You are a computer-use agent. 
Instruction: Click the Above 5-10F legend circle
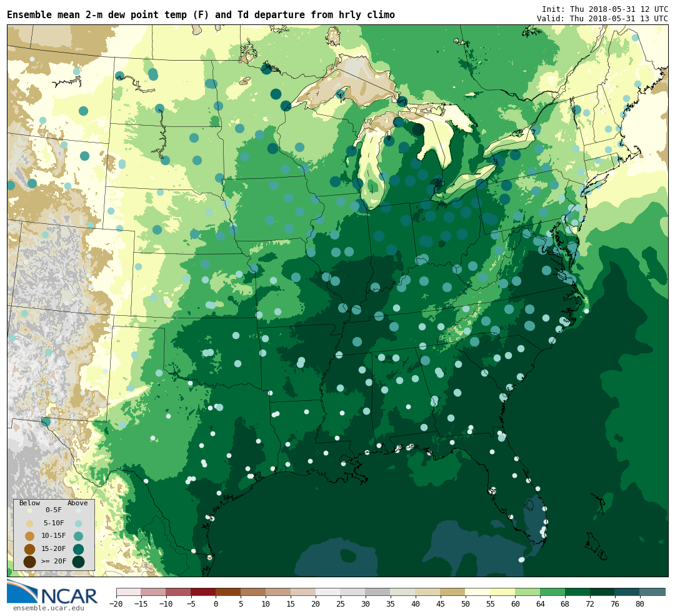[78, 524]
